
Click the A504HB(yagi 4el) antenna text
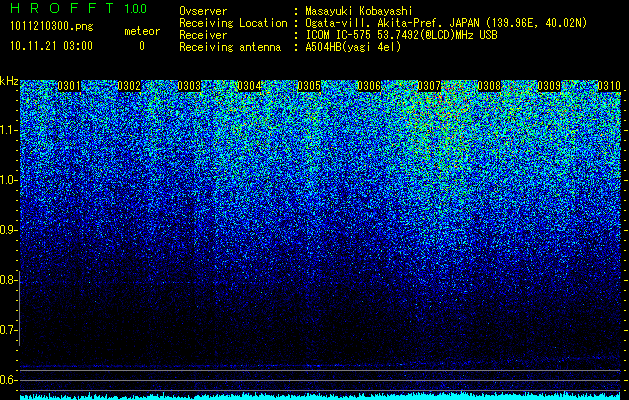coord(353,47)
